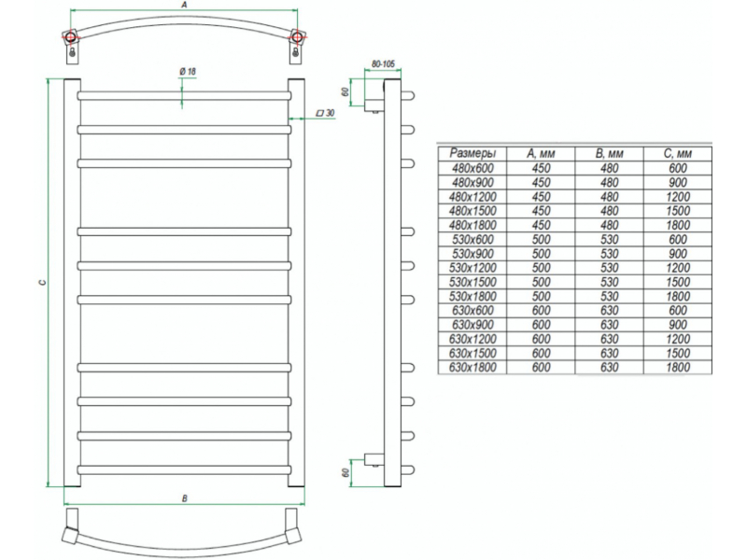
Task: Click the B value 530 in row 530x600
Action: click(x=609, y=240)
